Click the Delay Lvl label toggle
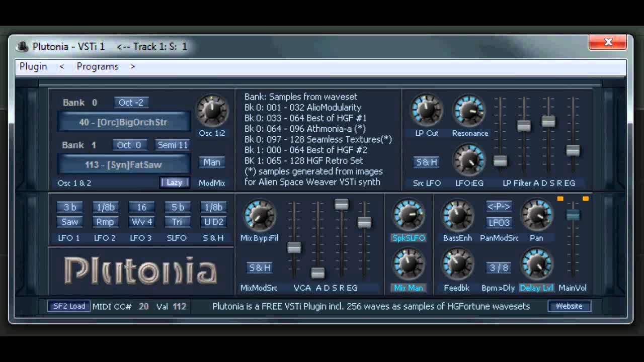The width and height of the screenshot is (644, 362). coord(536,288)
